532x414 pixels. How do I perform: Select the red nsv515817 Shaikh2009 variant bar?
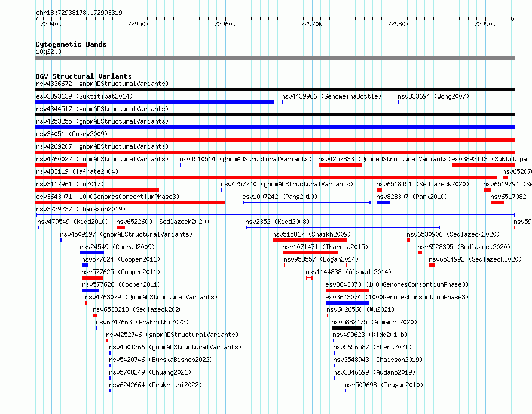tap(310, 240)
